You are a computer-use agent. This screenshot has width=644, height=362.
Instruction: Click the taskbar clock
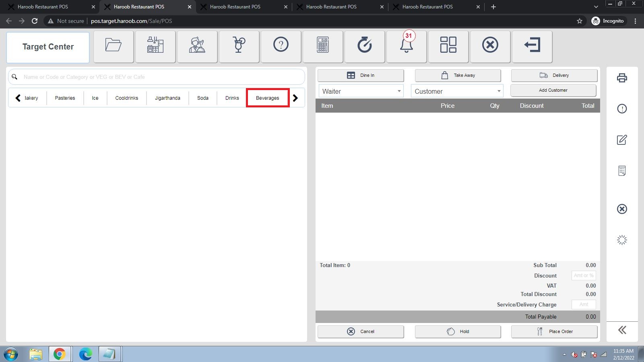(623, 354)
